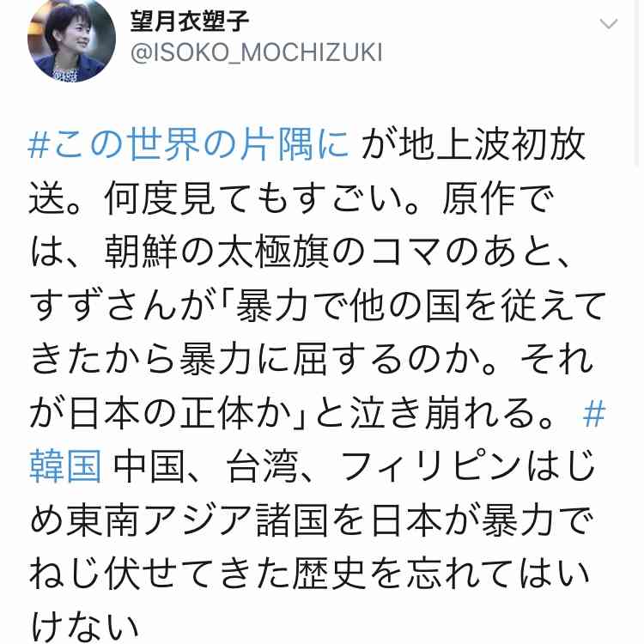
Task: Tap the line ねじ伏せてきた歴史を忘れてはい
Action: coord(310,574)
